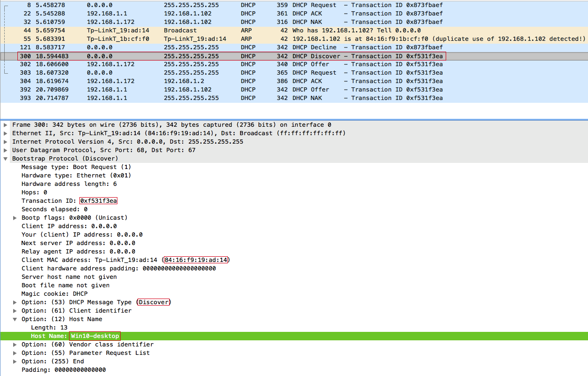Image resolution: width=588 pixels, height=376 pixels.
Task: Select packet 32 DHCP NAK row
Action: pos(294,22)
